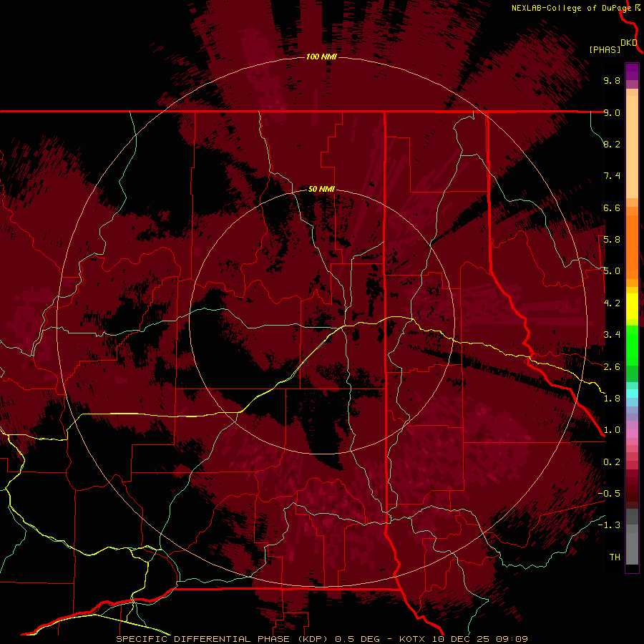Click the 5.8 scale label
Screen dimensions: 644x644
(612, 240)
